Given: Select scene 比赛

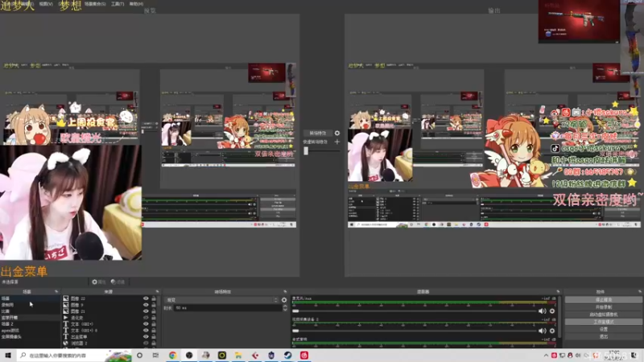Looking at the screenshot, I should coord(30,311).
